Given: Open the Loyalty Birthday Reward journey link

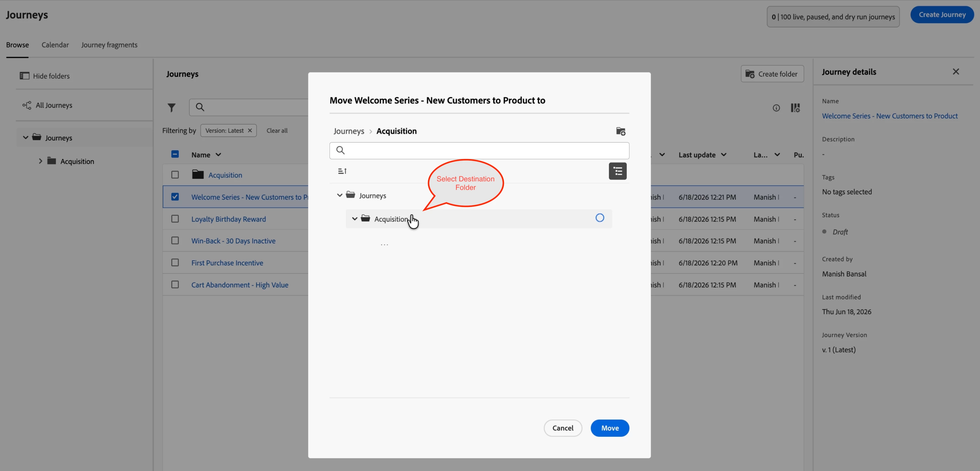Looking at the screenshot, I should (x=229, y=219).
